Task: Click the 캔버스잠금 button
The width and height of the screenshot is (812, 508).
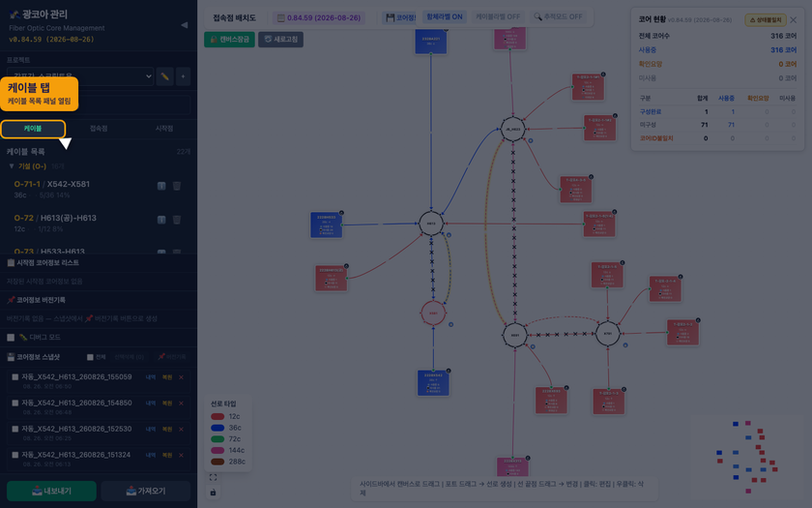Action: click(229, 40)
